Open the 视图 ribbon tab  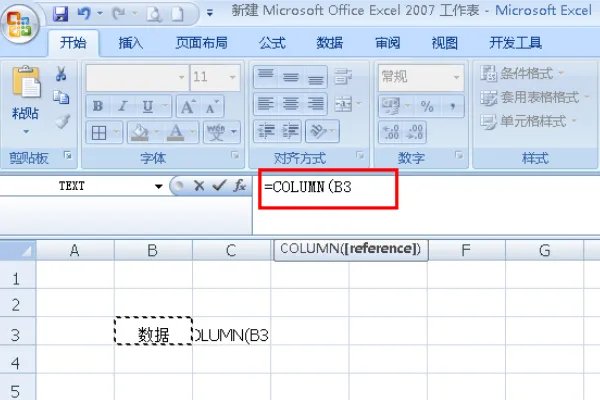point(445,43)
